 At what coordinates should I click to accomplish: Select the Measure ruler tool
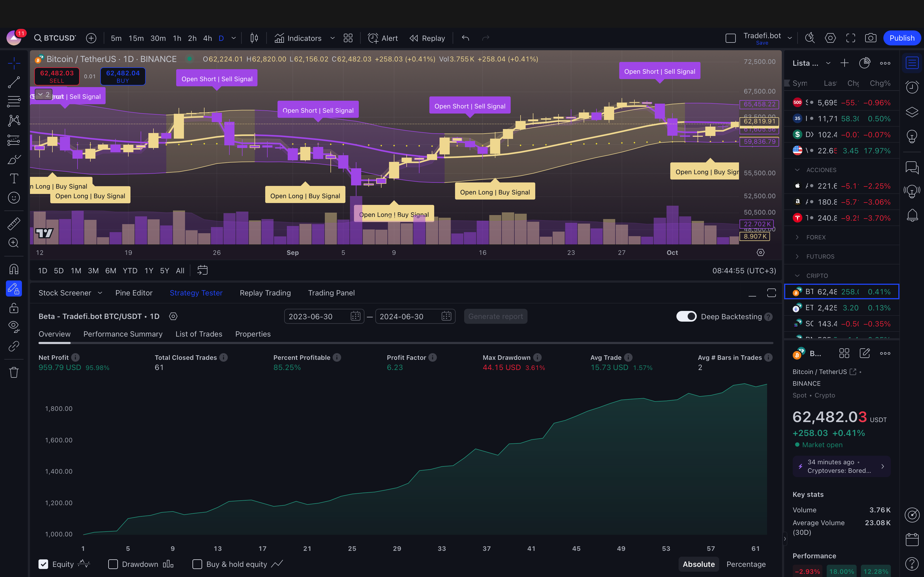point(14,224)
